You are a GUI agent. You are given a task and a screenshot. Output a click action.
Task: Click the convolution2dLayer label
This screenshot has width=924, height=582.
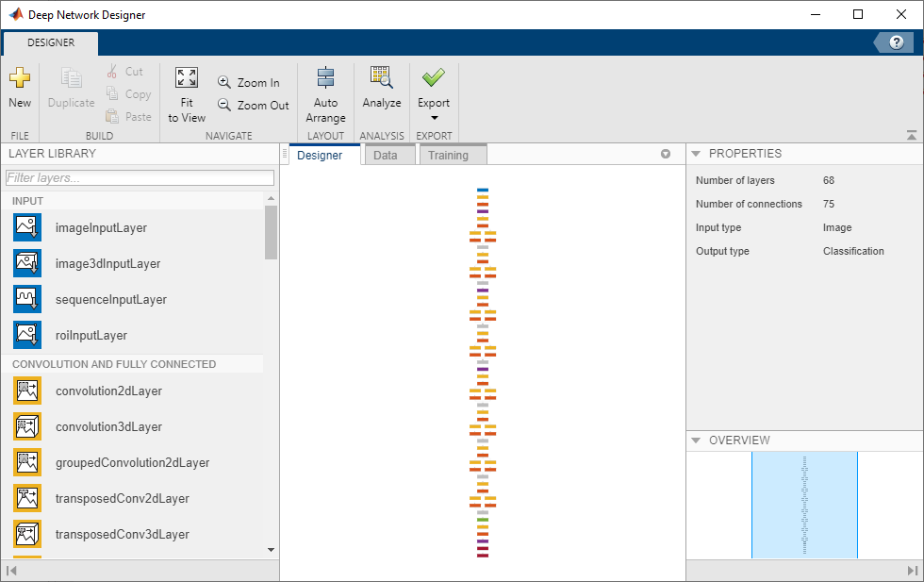coord(109,391)
